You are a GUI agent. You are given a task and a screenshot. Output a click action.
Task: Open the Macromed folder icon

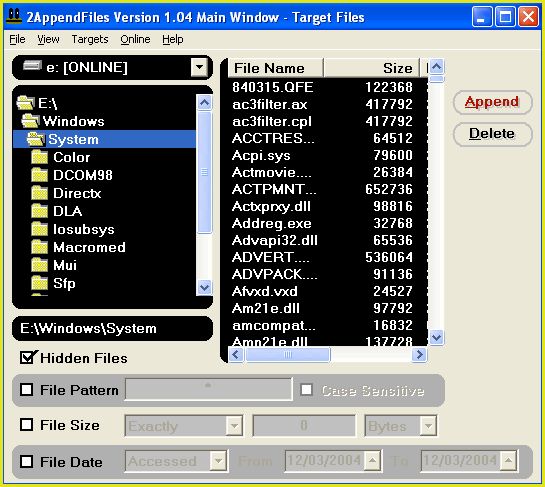tap(39, 247)
